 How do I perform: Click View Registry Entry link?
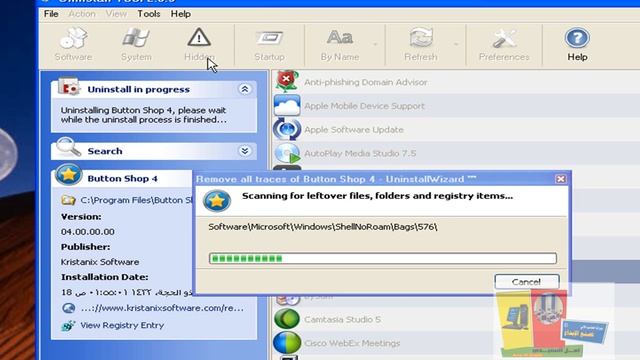(x=122, y=325)
